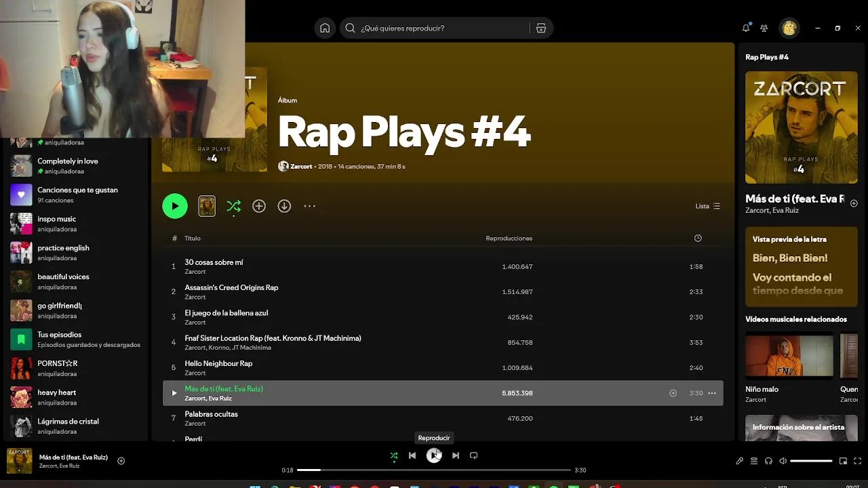Select track 'El juego de la ballena azul'
The width and height of the screenshot is (868, 488).
(443, 317)
